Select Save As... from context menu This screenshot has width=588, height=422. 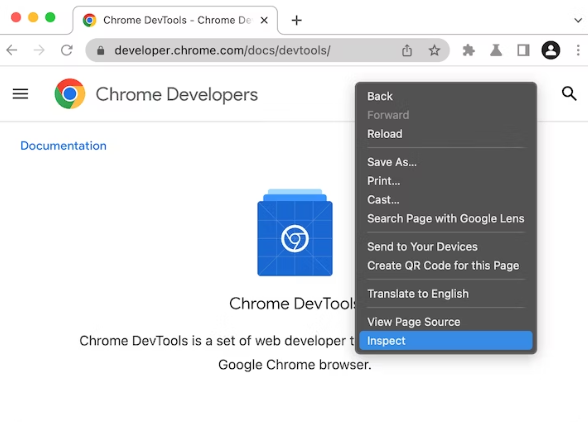pos(446,162)
